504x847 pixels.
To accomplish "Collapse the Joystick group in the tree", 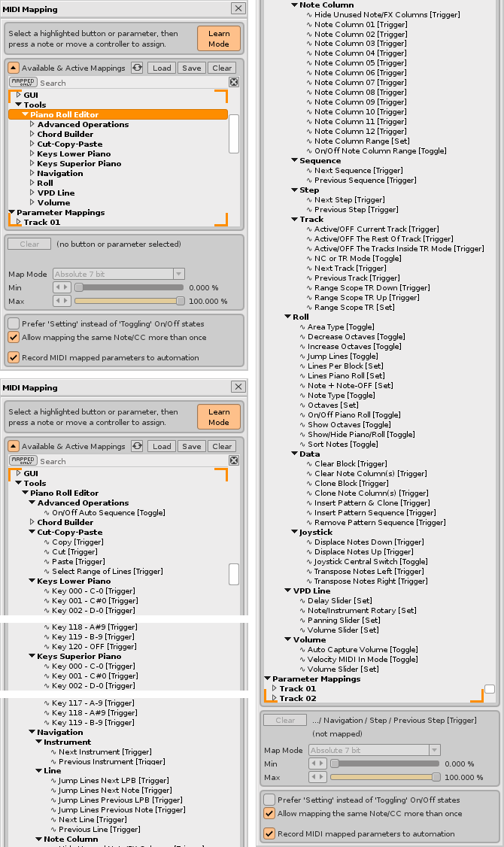I will tap(294, 533).
